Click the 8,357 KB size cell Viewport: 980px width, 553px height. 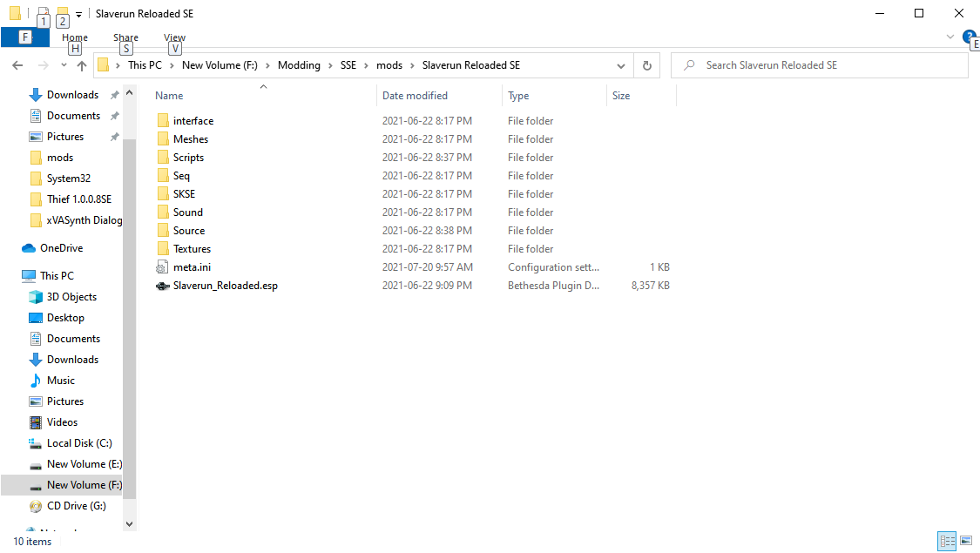[650, 286]
